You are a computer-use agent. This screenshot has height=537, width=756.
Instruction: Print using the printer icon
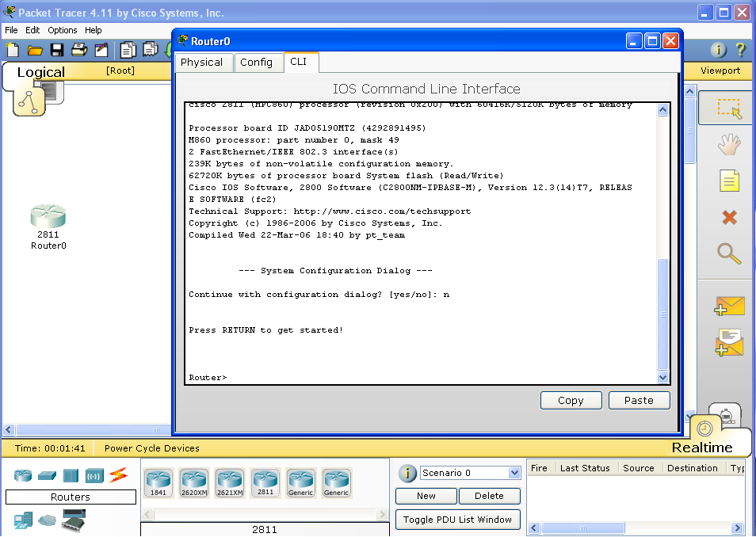coord(79,50)
